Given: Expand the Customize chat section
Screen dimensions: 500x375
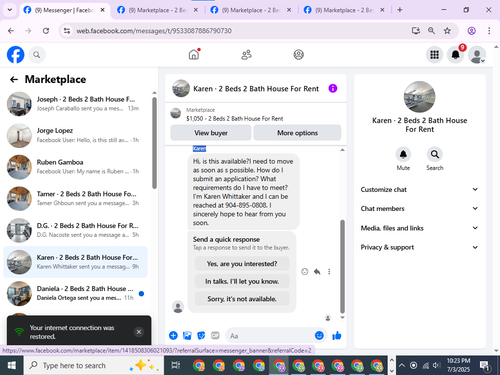Looking at the screenshot, I should coord(419,189).
